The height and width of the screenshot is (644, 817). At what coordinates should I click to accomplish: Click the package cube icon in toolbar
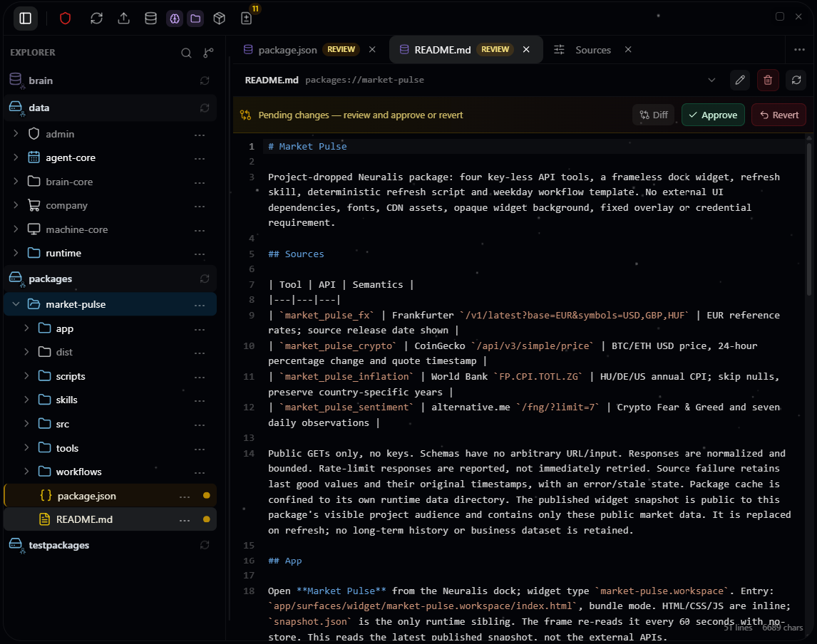click(220, 19)
